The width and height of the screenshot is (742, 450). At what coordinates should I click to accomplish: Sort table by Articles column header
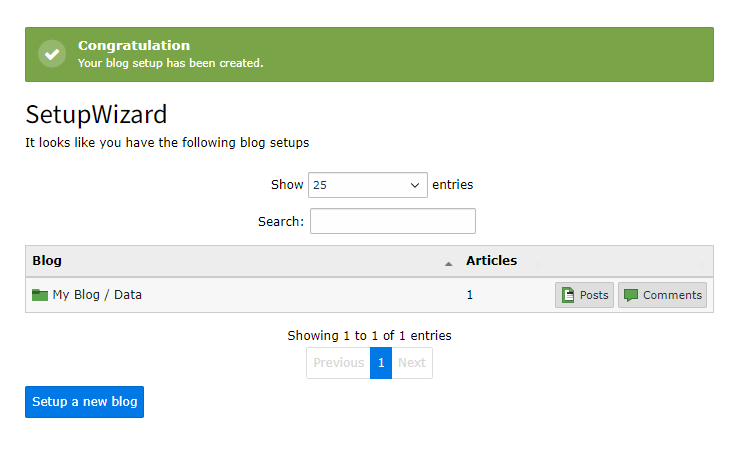tap(491, 261)
